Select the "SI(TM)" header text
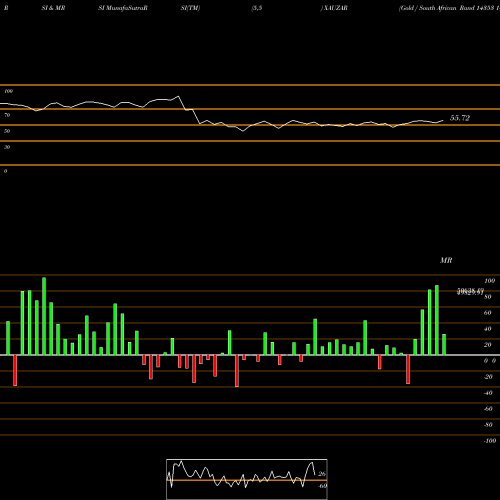500x500 pixels. (190, 8)
